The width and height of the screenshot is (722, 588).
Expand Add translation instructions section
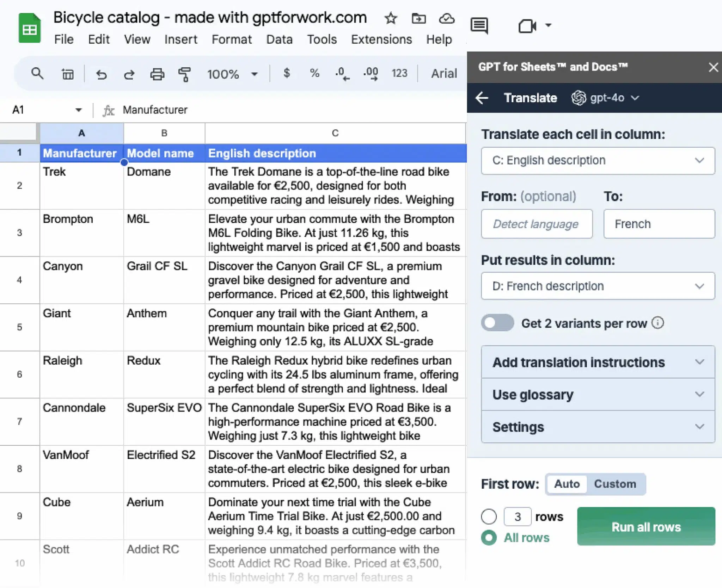598,362
